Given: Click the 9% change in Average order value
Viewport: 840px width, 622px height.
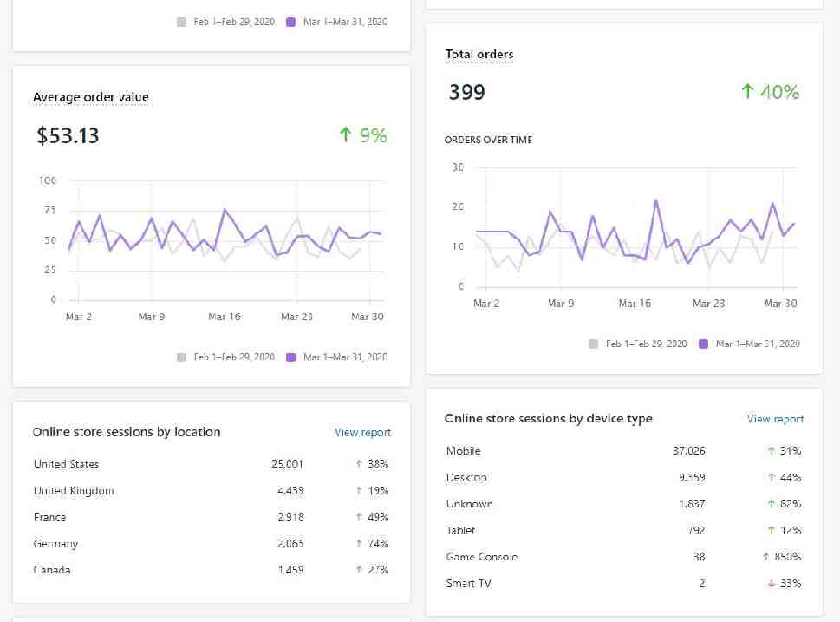Looking at the screenshot, I should tap(374, 135).
